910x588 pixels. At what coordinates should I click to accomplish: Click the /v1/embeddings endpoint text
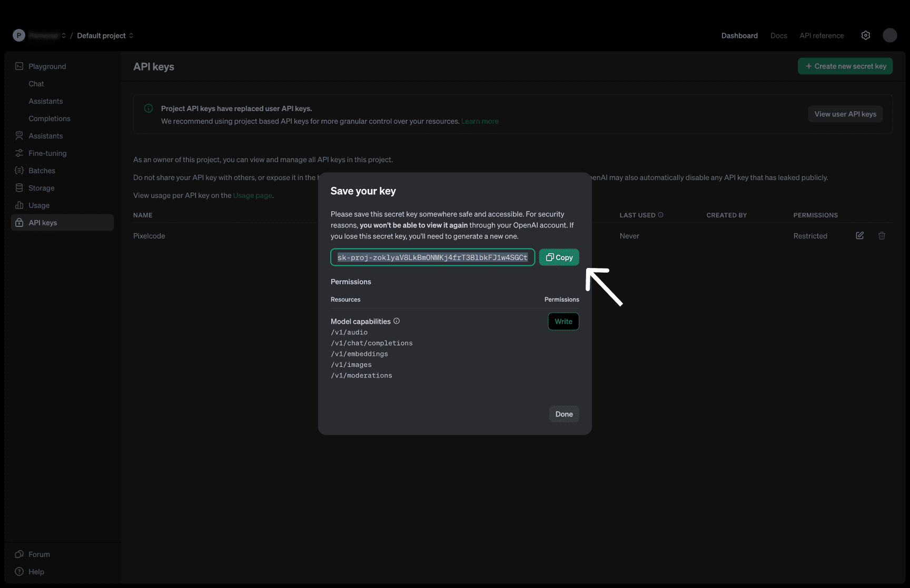pyautogui.click(x=359, y=354)
